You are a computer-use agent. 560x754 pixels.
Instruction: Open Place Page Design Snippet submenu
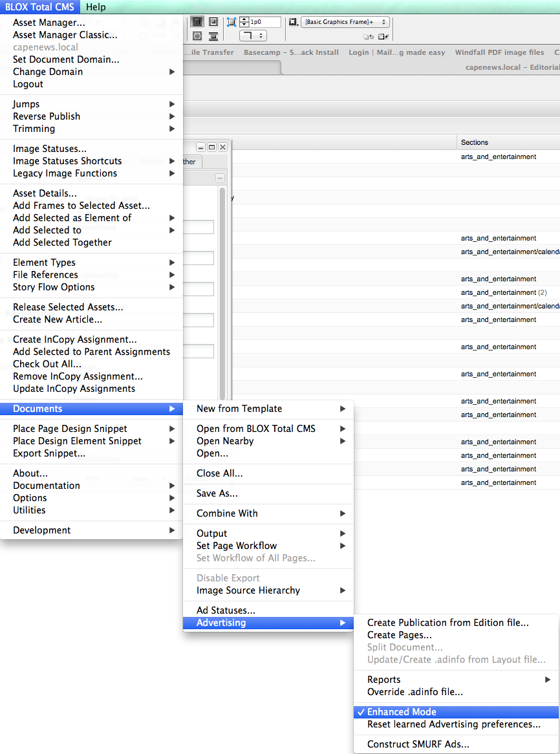point(91,429)
